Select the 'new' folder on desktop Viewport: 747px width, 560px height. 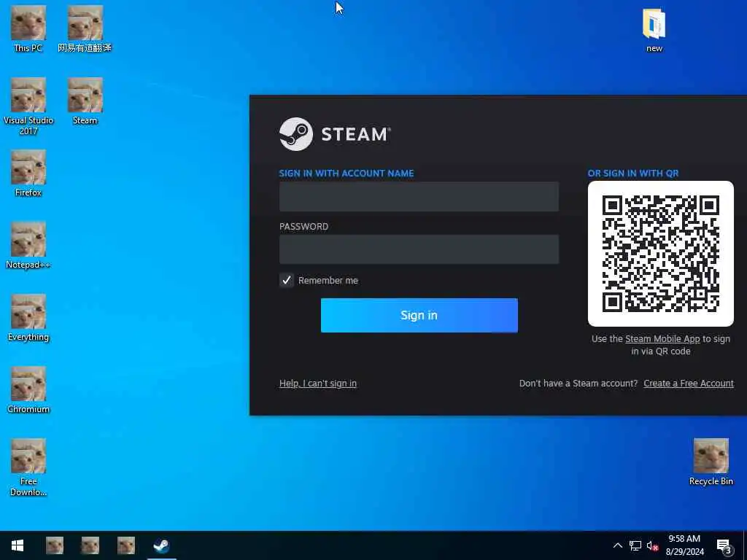(x=654, y=29)
